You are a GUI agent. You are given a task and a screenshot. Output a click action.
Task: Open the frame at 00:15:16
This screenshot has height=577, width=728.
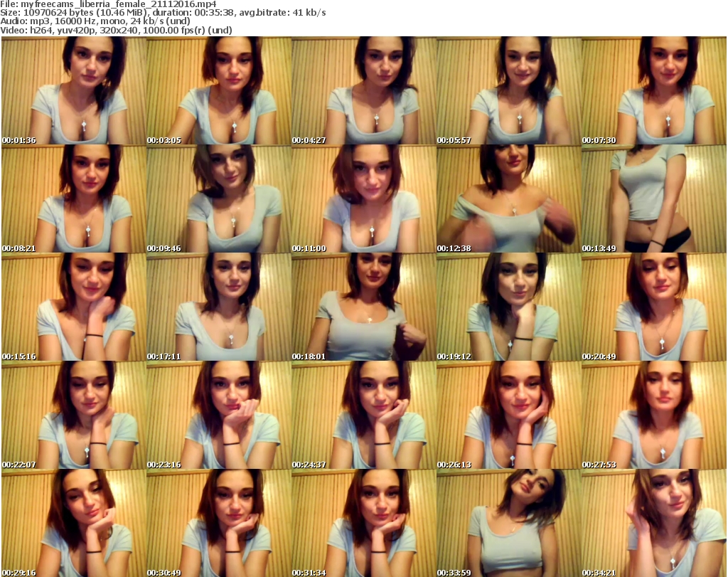74,307
